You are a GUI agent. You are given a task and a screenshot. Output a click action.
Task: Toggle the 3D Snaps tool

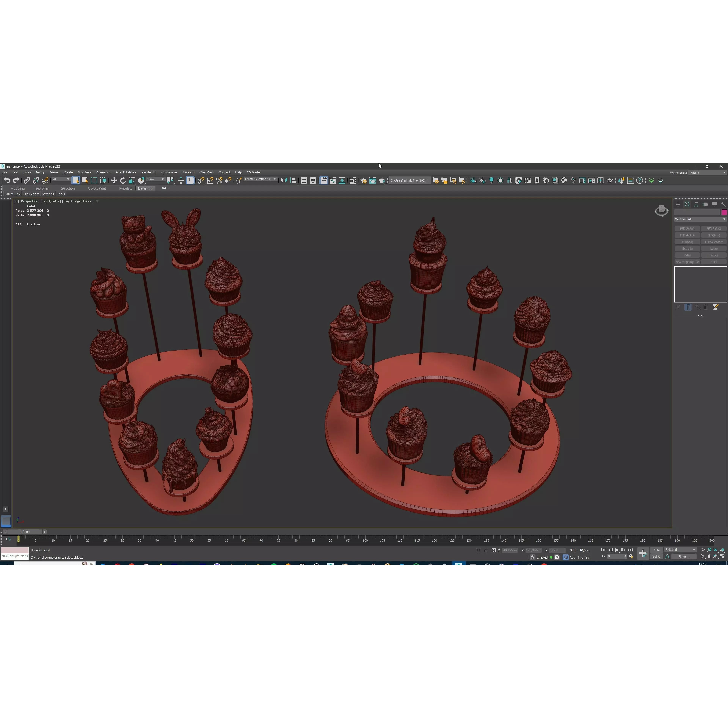click(201, 180)
